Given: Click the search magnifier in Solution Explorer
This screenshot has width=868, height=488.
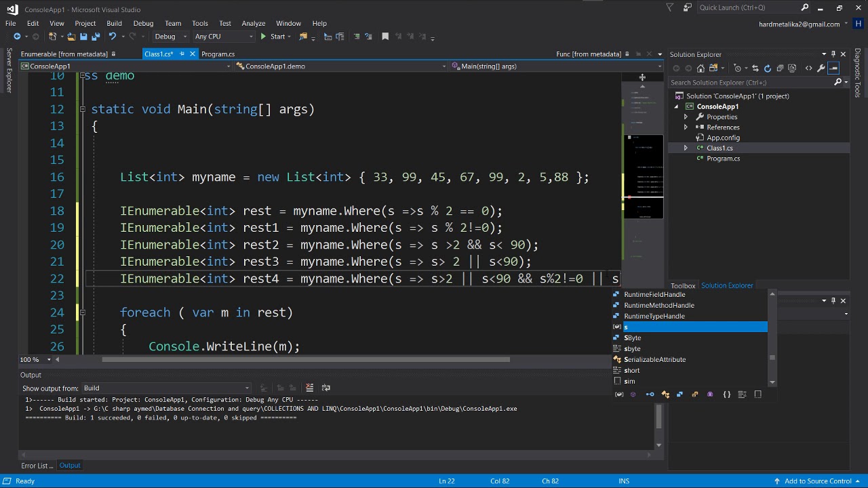Looking at the screenshot, I should coord(837,83).
